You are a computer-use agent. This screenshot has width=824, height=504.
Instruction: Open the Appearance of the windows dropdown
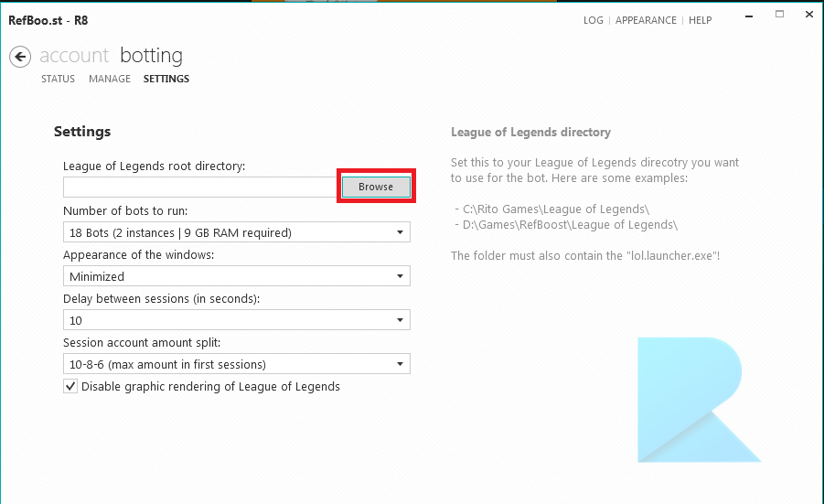pos(237,276)
